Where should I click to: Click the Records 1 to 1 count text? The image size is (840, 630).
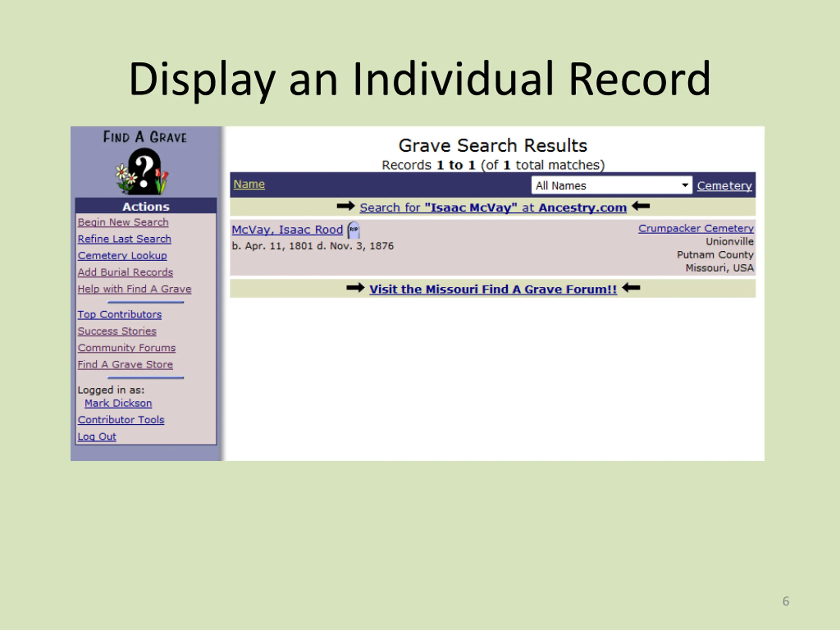coord(493,165)
